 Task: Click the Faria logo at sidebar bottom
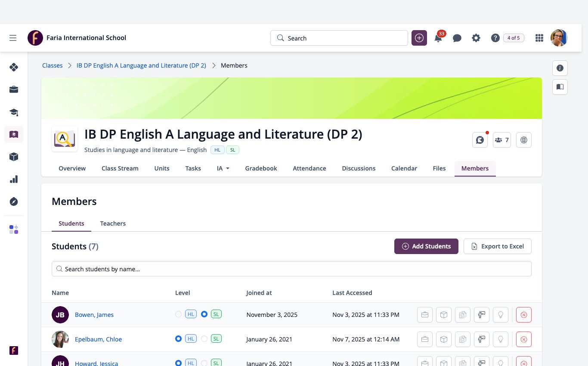pos(14,350)
